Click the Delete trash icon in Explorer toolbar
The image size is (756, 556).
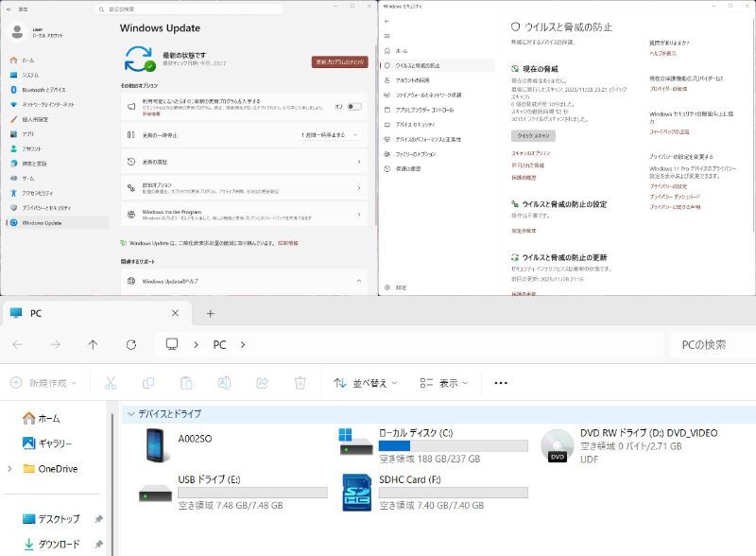pyautogui.click(x=300, y=383)
